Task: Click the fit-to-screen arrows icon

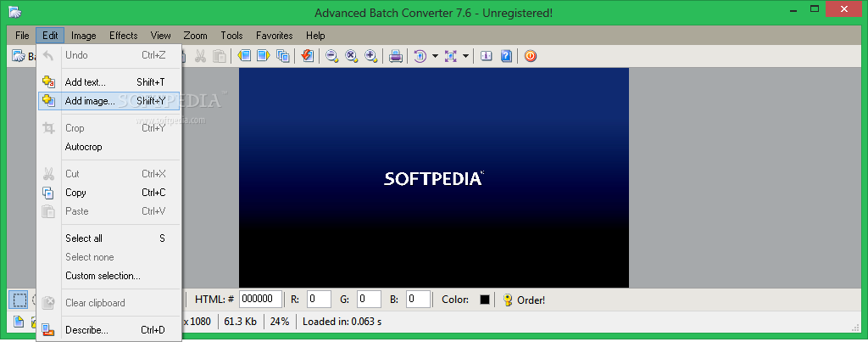Action: (451, 55)
